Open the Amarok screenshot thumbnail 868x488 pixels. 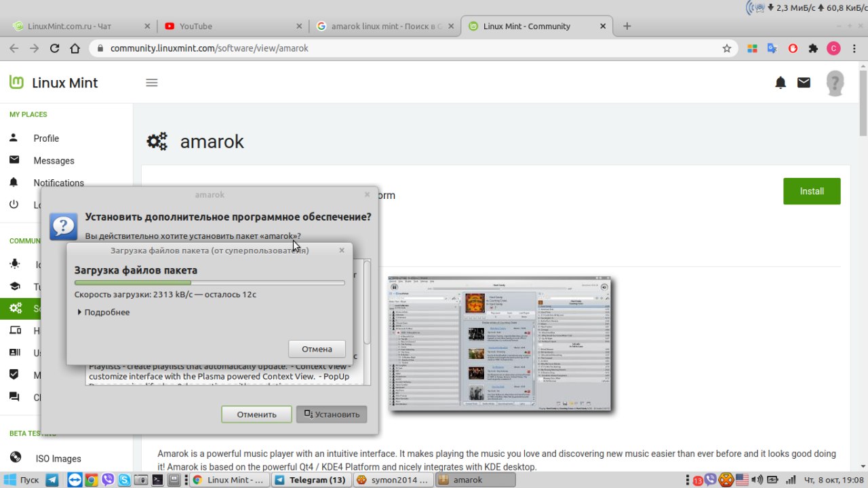point(499,343)
